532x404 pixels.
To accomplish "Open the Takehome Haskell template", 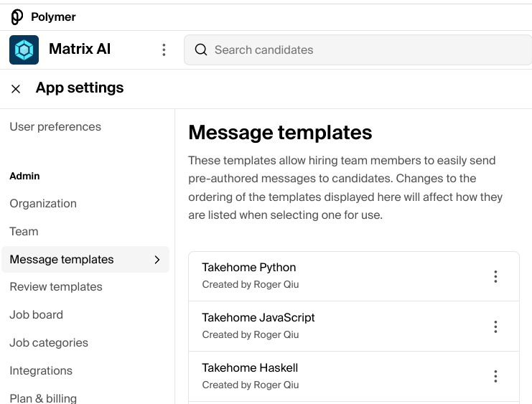I will (x=250, y=368).
